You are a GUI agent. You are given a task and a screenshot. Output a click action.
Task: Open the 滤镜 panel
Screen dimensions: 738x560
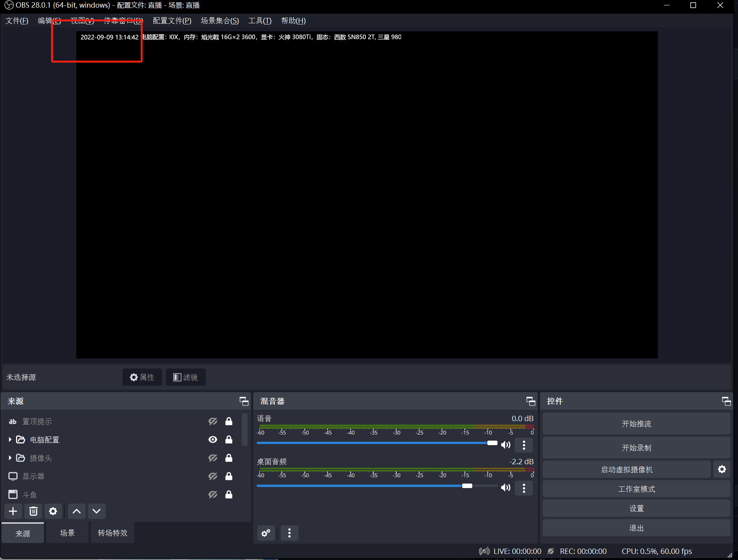click(x=186, y=377)
